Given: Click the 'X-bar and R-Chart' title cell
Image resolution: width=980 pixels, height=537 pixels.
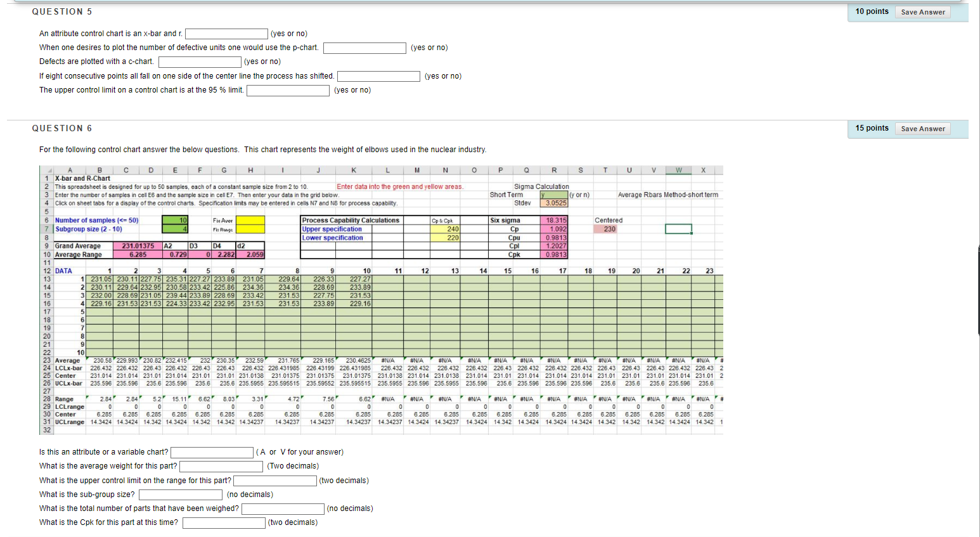Looking at the screenshot, I should tap(82, 178).
